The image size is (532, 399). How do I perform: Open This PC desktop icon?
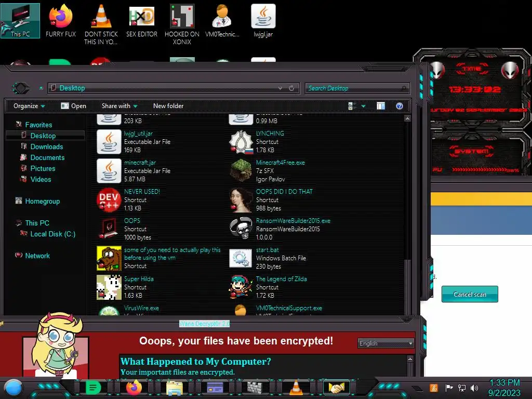coord(20,21)
